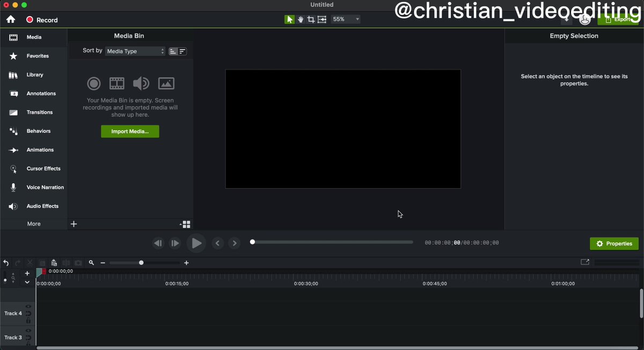
Task: Click the Copy icon on timeline toolbar
Action: (x=42, y=263)
